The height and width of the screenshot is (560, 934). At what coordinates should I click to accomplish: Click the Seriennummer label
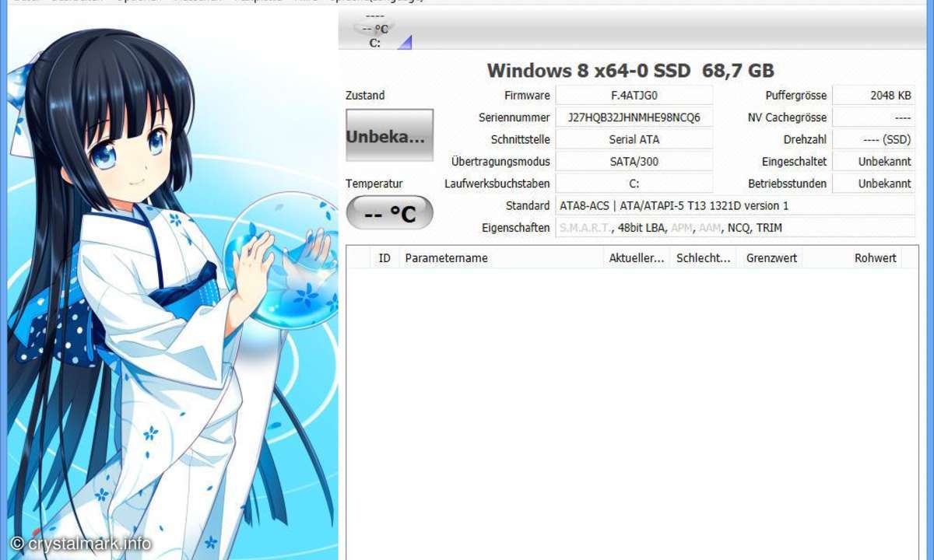point(514,117)
